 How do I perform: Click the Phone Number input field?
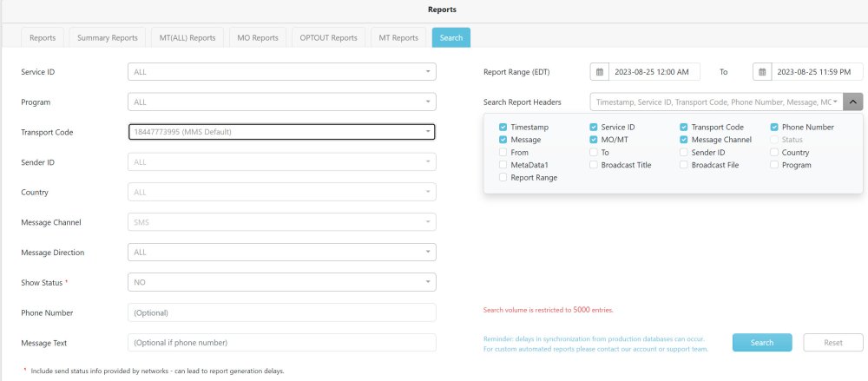(x=281, y=312)
